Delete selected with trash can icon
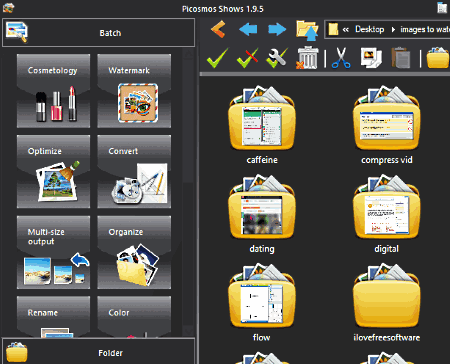This screenshot has height=364, width=450. pos(307,58)
